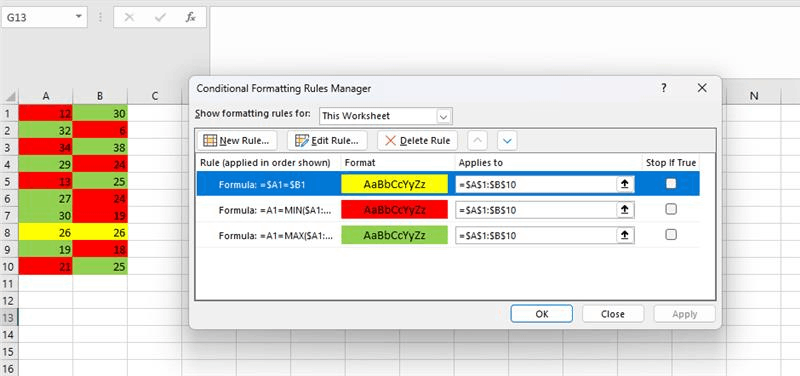Viewport: 800px width, 376px height.
Task: Click the green format preview swatch
Action: click(394, 235)
